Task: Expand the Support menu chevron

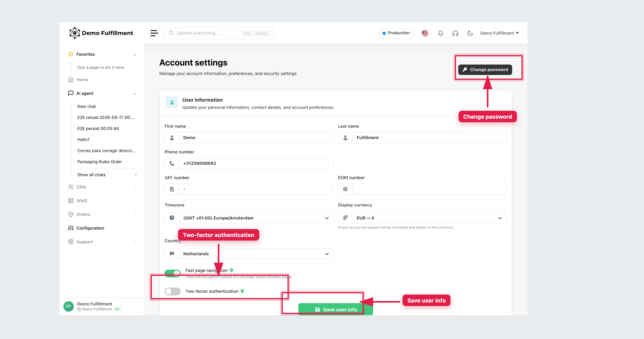Action: click(x=135, y=242)
